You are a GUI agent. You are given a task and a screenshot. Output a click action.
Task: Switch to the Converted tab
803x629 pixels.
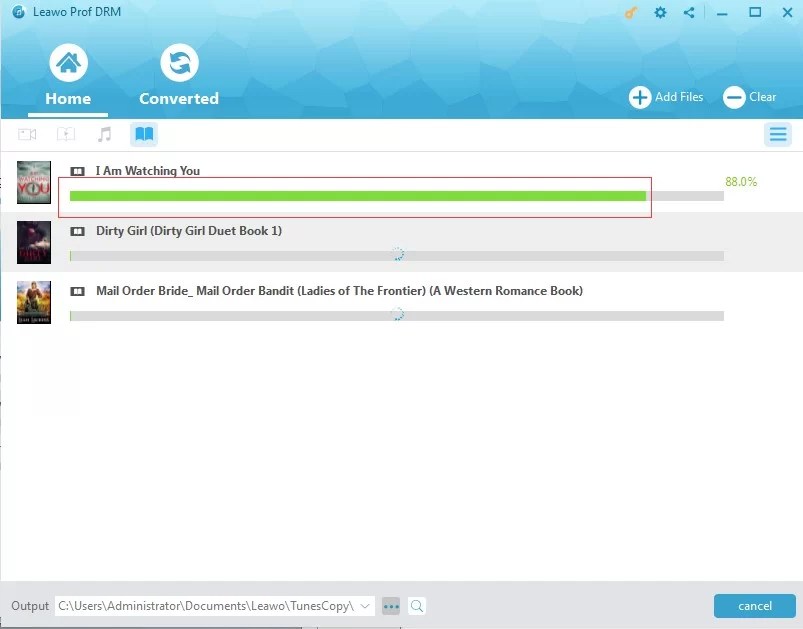(179, 72)
